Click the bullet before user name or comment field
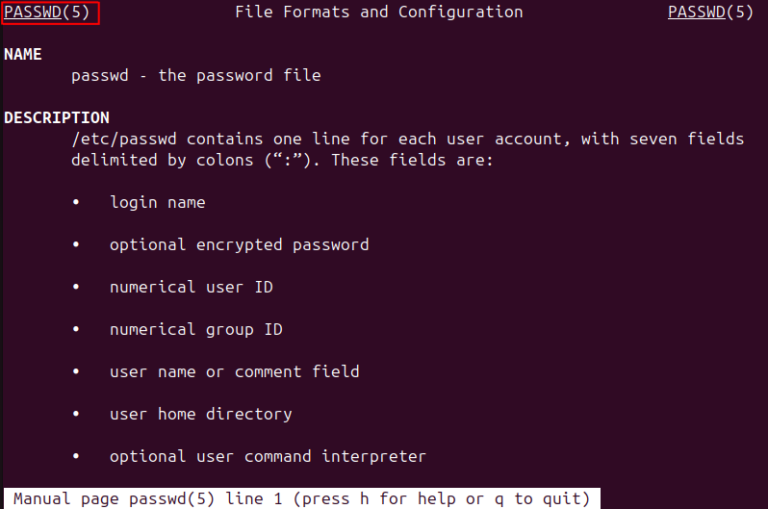 coord(76,372)
